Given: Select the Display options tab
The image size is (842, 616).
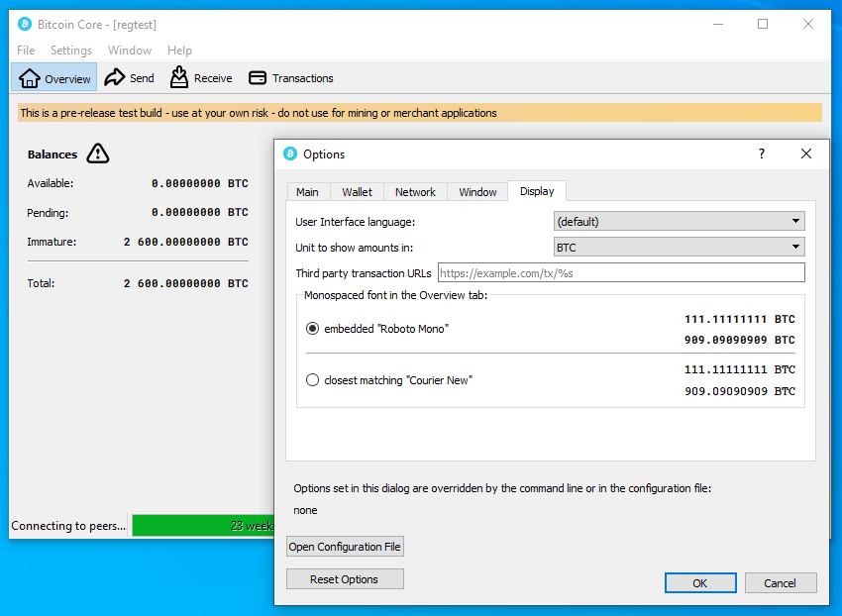Looking at the screenshot, I should coord(537,191).
